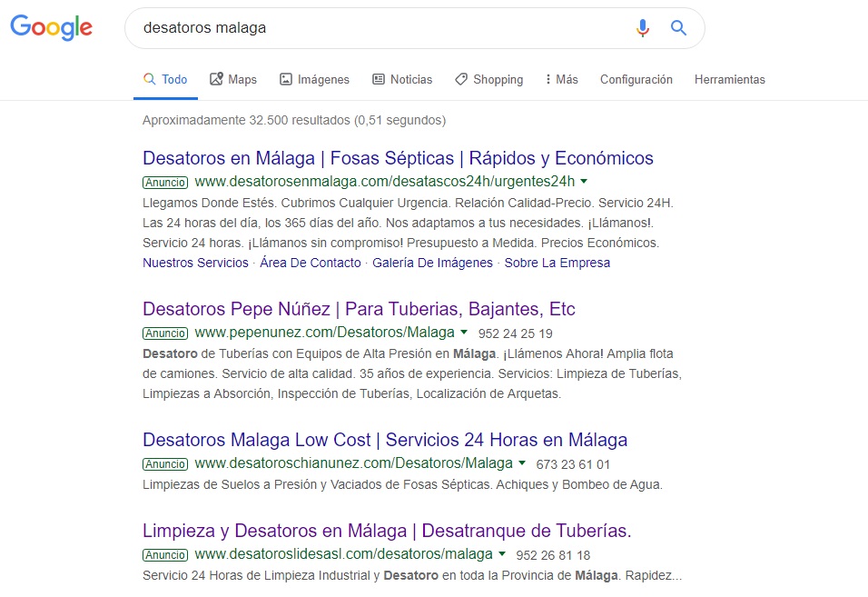The height and width of the screenshot is (597, 868).
Task: Click the Google logo
Action: point(52,27)
